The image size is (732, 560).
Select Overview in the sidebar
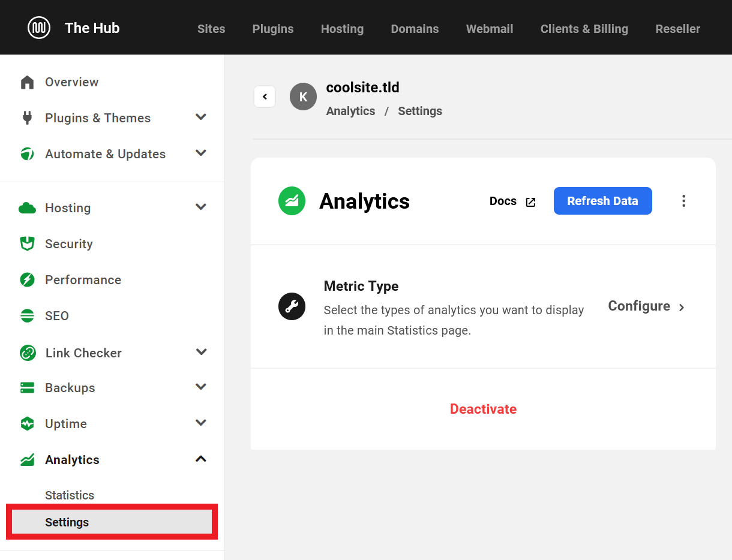click(x=71, y=82)
